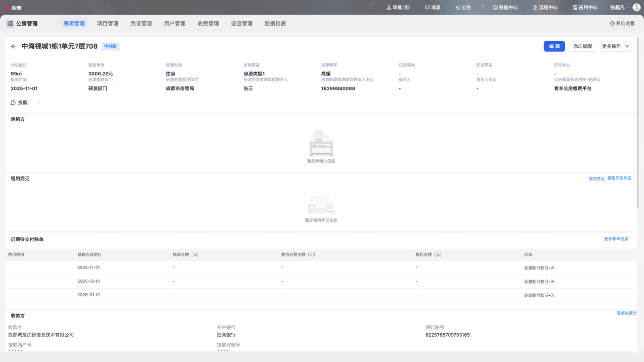
Task: Click the blue 编辑 button
Action: pyautogui.click(x=554, y=46)
